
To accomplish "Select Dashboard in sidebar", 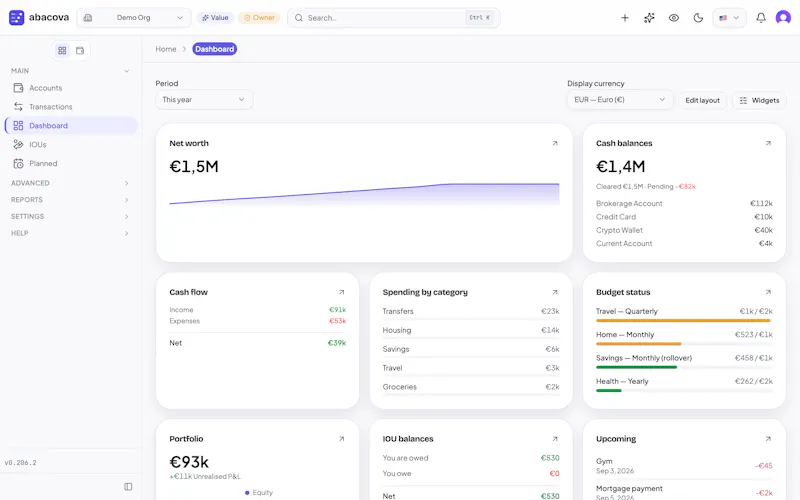I will [x=70, y=126].
